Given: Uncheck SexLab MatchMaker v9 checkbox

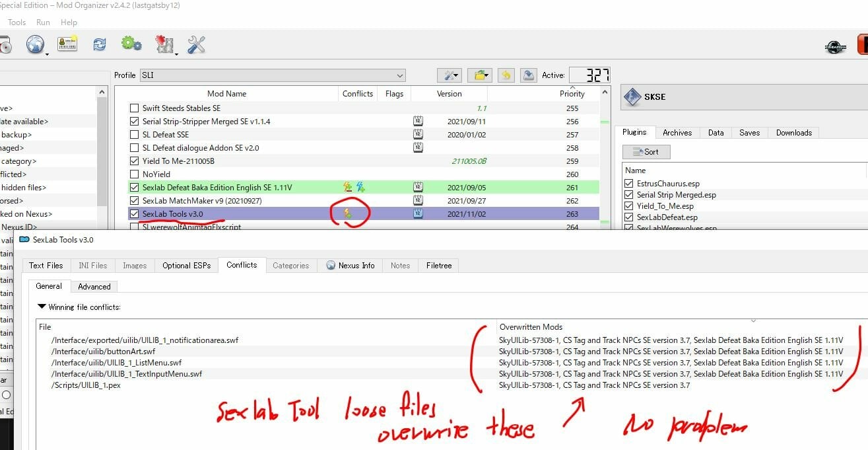Looking at the screenshot, I should pos(135,200).
